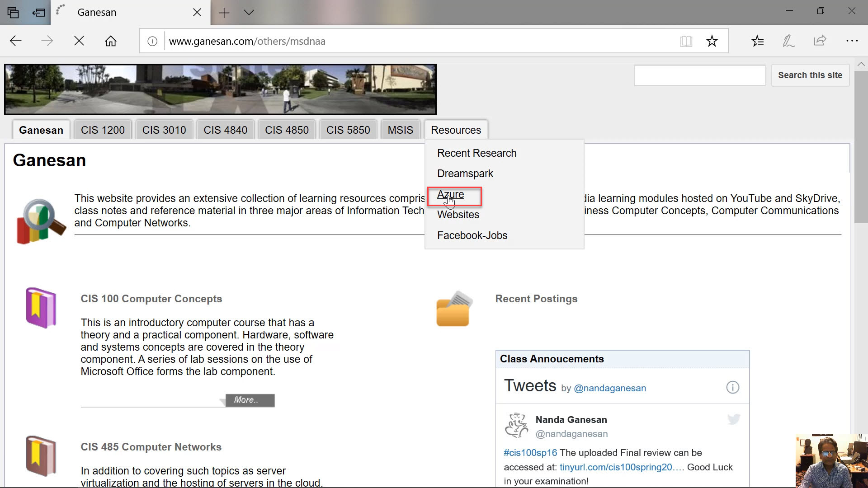Click the site search input field
The image size is (868, 488).
click(699, 75)
